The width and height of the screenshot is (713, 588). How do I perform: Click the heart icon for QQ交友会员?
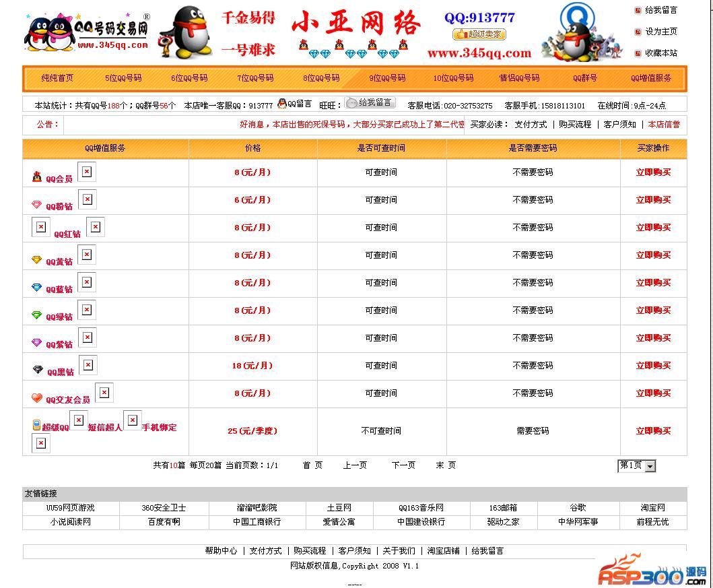pyautogui.click(x=37, y=398)
